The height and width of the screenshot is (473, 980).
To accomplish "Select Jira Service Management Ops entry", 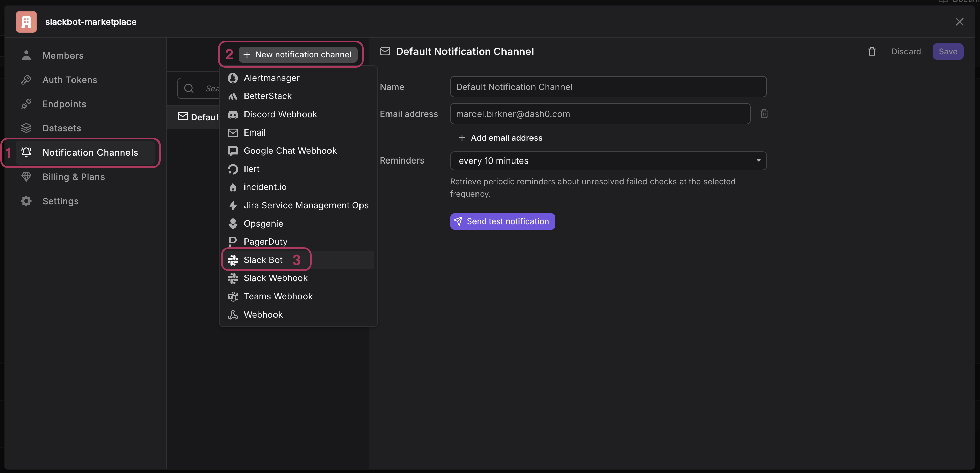I will (x=298, y=206).
